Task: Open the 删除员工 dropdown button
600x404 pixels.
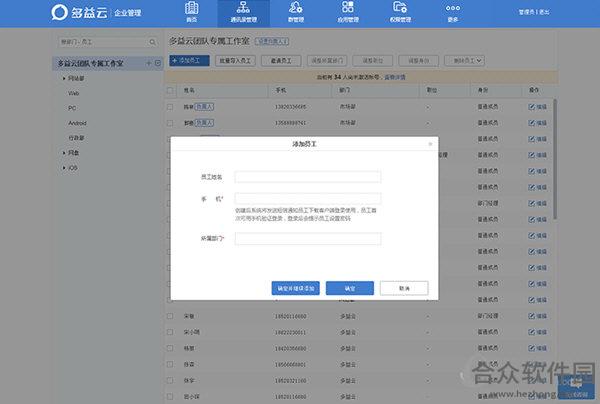Action: [465, 61]
